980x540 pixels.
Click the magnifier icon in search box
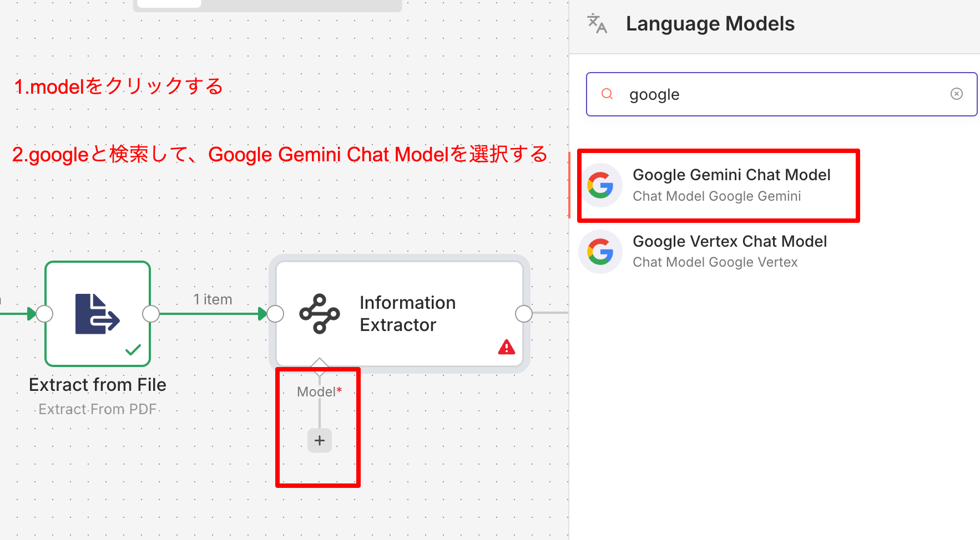607,94
